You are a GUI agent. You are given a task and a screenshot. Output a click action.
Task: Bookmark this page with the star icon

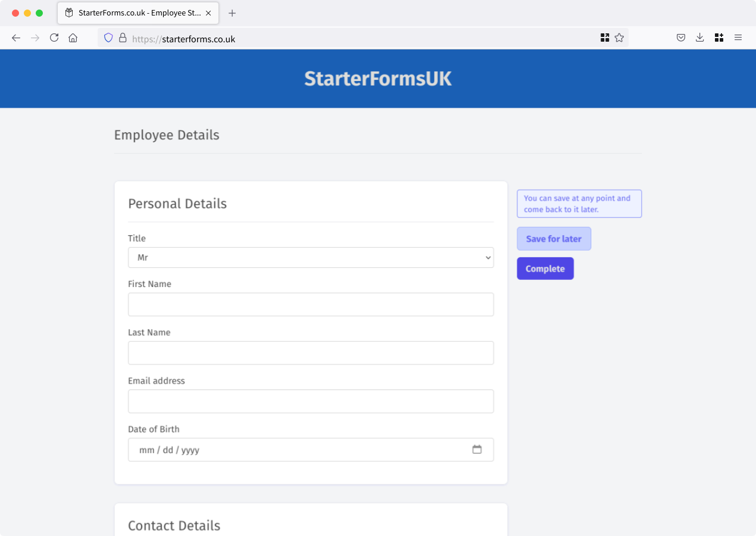pyautogui.click(x=619, y=38)
